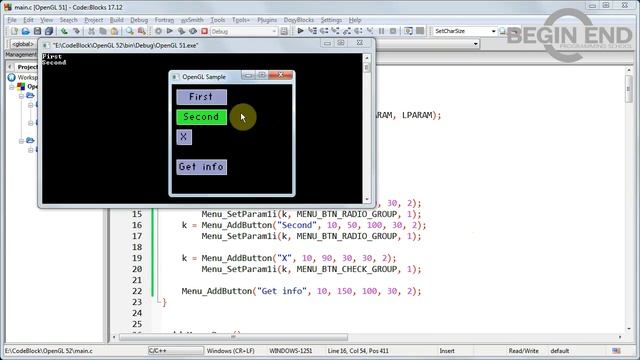The width and height of the screenshot is (640, 360).
Task: Switch to the Projects tab in Management panel
Action: point(28,67)
